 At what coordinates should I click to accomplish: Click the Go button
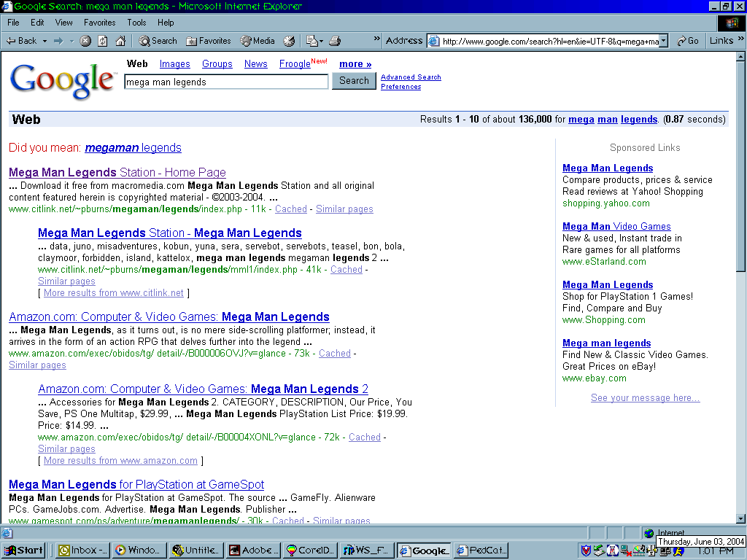[x=688, y=41]
